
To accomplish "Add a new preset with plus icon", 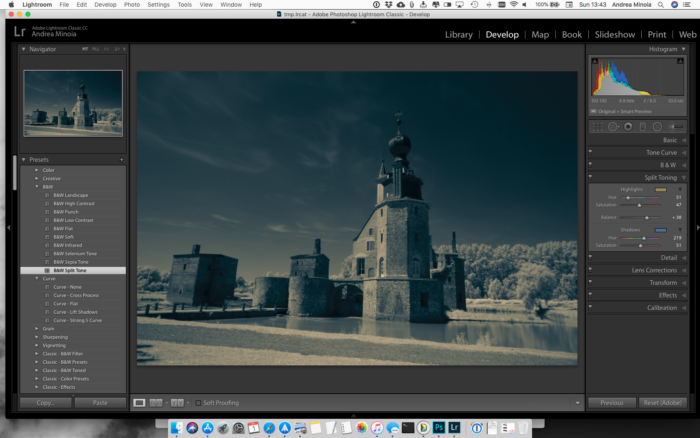I will 121,160.
